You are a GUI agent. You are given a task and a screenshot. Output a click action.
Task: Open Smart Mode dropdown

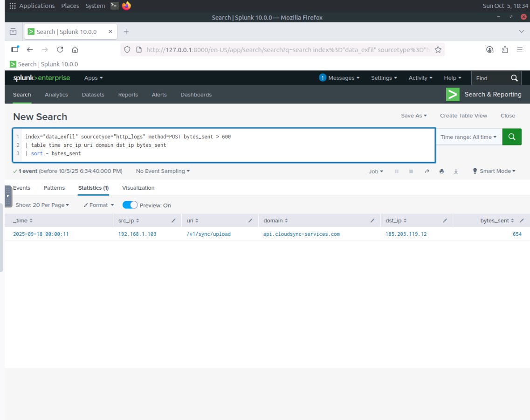(x=494, y=171)
